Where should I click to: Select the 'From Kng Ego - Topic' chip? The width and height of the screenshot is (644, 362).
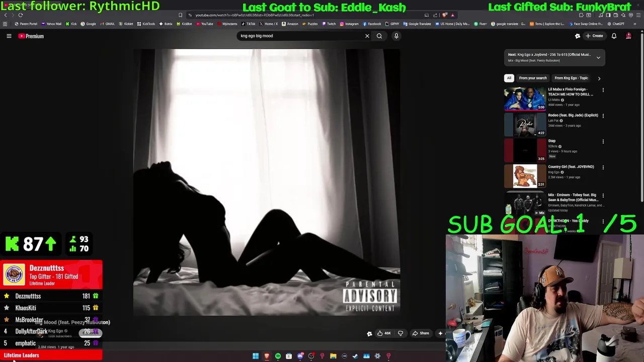click(571, 78)
